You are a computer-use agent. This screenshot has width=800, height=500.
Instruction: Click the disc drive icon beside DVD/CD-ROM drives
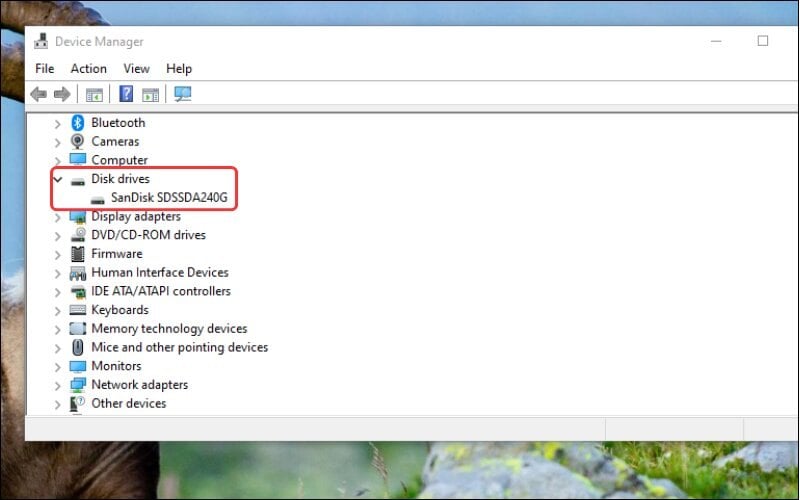78,235
